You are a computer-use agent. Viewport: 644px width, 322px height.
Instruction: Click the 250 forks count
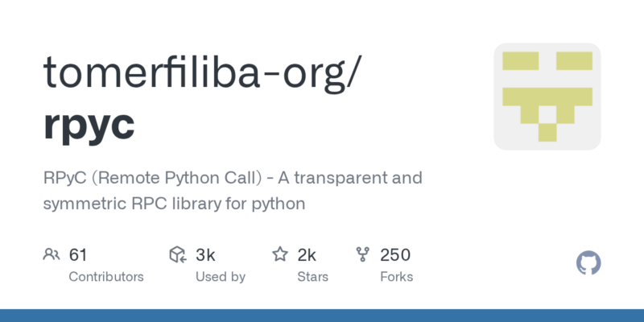tap(395, 255)
